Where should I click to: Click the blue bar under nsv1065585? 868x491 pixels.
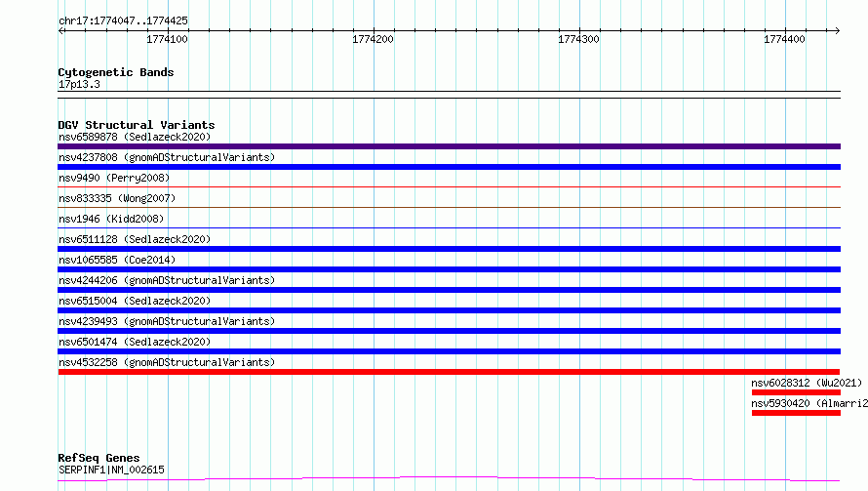pyautogui.click(x=449, y=269)
